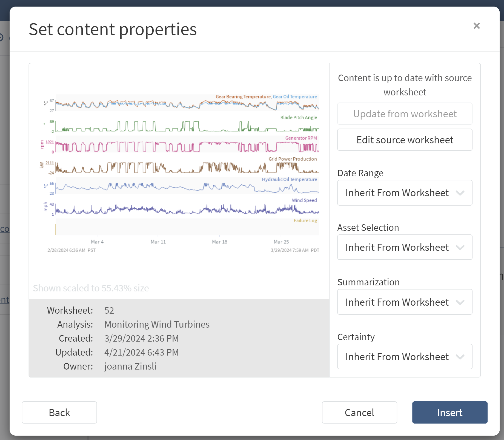The image size is (504, 440).
Task: Click the Monitoring Wind Turbines analysis name
Action: tap(157, 324)
